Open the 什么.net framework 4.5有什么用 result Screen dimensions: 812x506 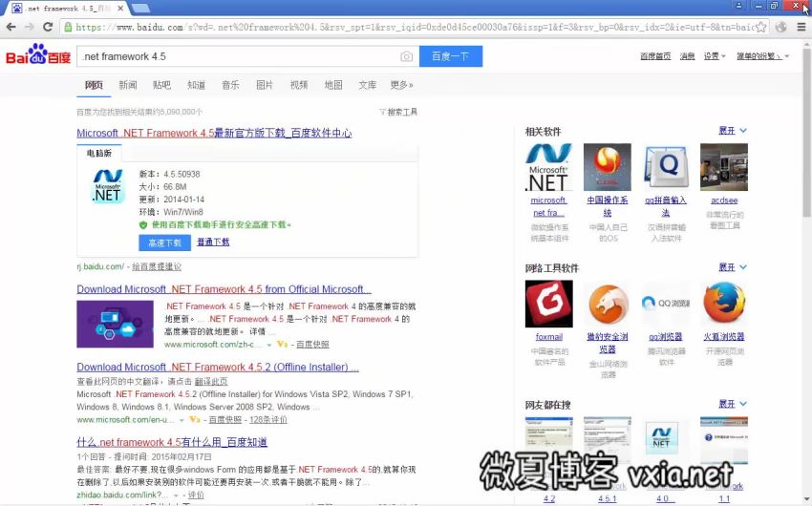(172, 442)
